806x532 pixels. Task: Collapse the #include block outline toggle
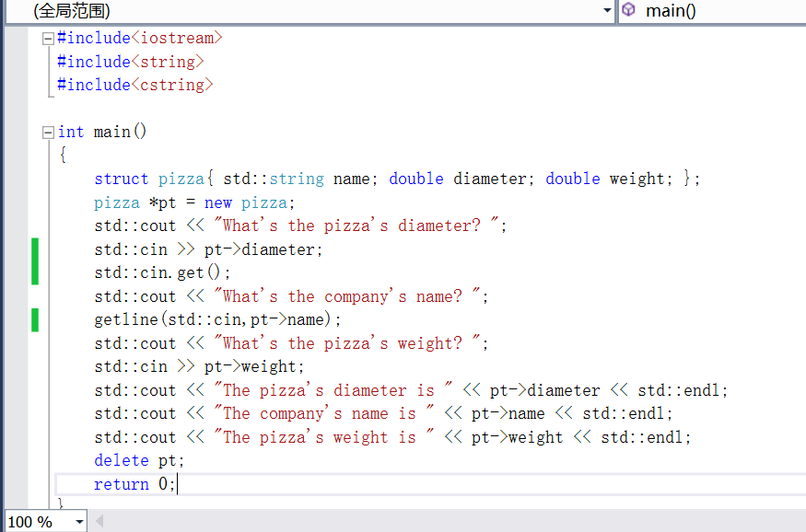click(x=48, y=39)
